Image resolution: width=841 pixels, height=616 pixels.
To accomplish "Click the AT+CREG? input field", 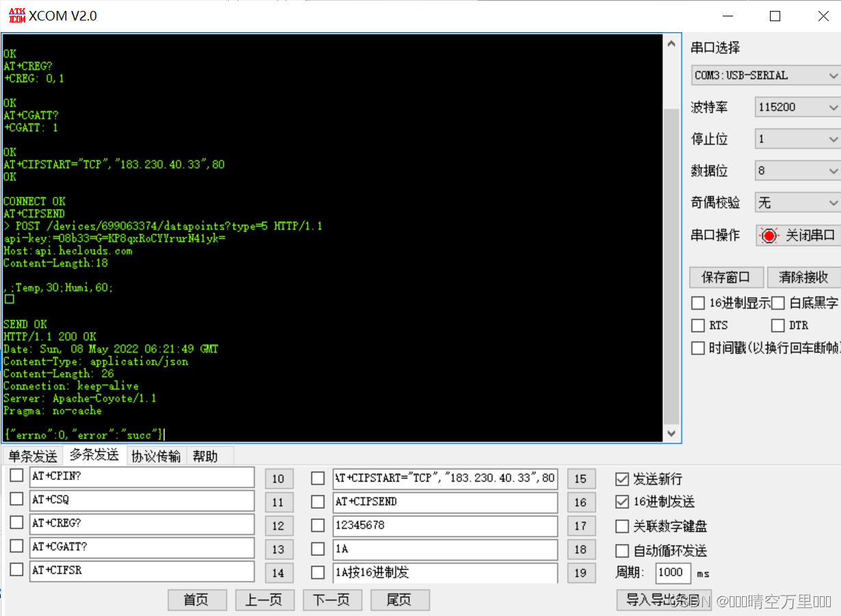I will tap(142, 524).
